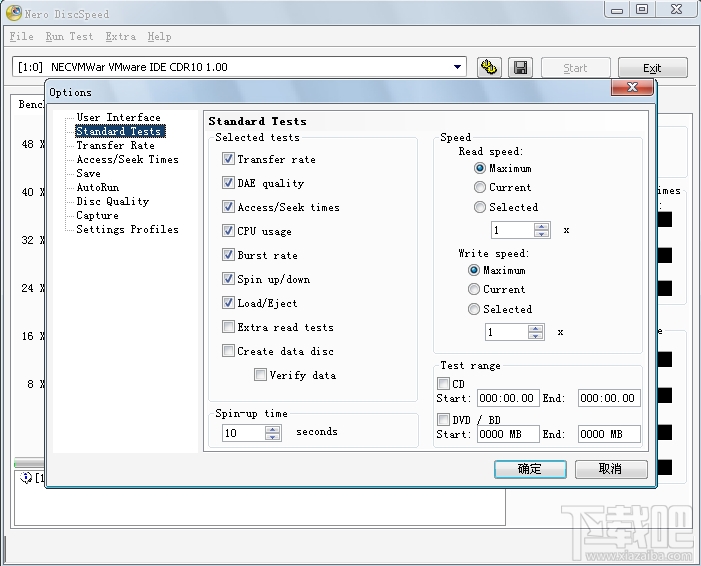
Task: Increase the write speed spinner value
Action: (x=535, y=329)
